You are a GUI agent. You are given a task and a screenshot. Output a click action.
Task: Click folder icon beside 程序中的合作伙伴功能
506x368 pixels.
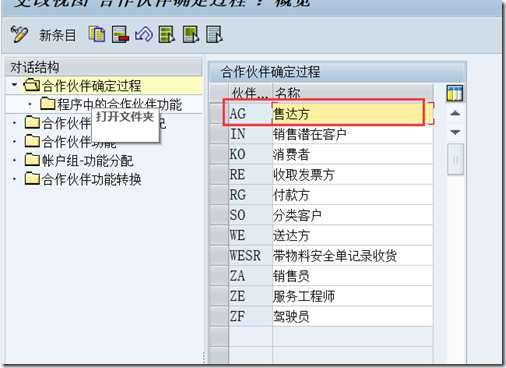coord(48,104)
